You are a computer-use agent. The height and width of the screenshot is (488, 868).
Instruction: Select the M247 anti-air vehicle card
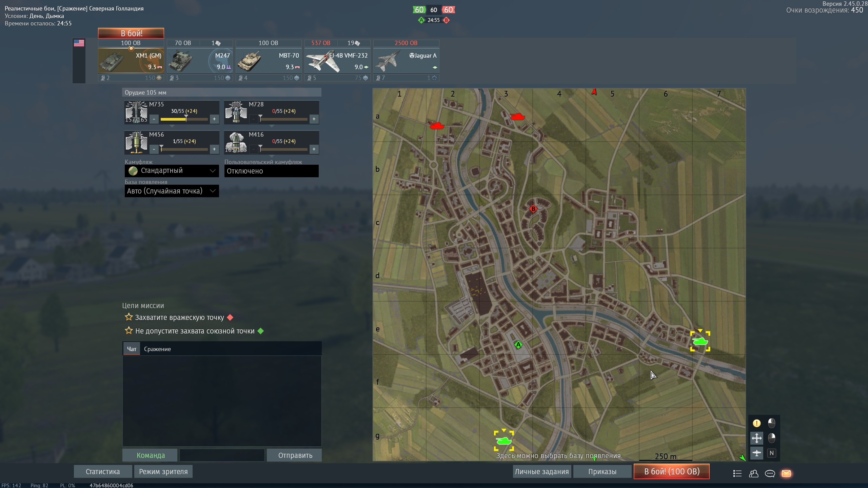pyautogui.click(x=200, y=60)
